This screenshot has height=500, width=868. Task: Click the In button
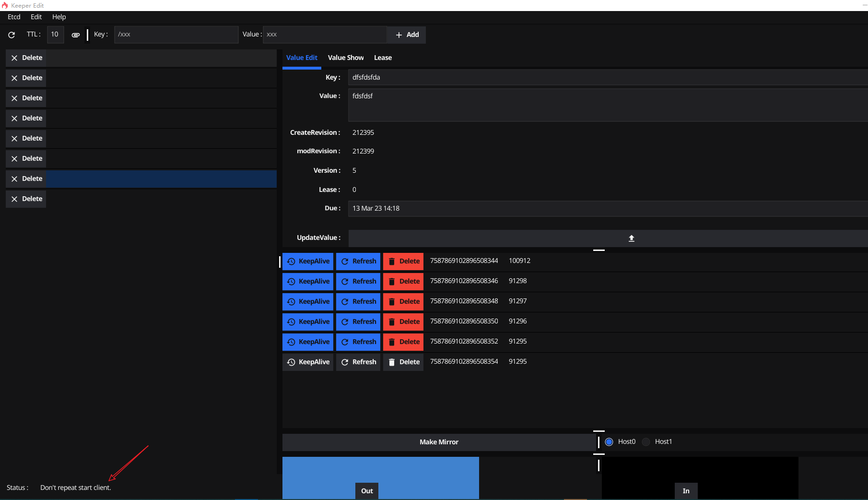[686, 491]
